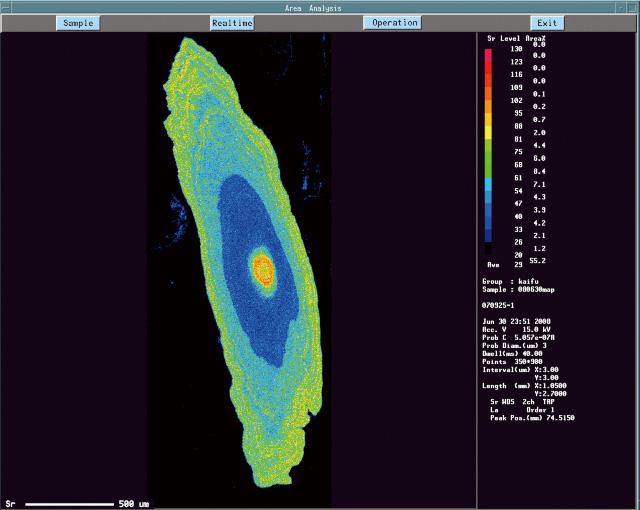The image size is (640, 510).
Task: Select the 'Sr Level' legend heading
Action: point(503,38)
